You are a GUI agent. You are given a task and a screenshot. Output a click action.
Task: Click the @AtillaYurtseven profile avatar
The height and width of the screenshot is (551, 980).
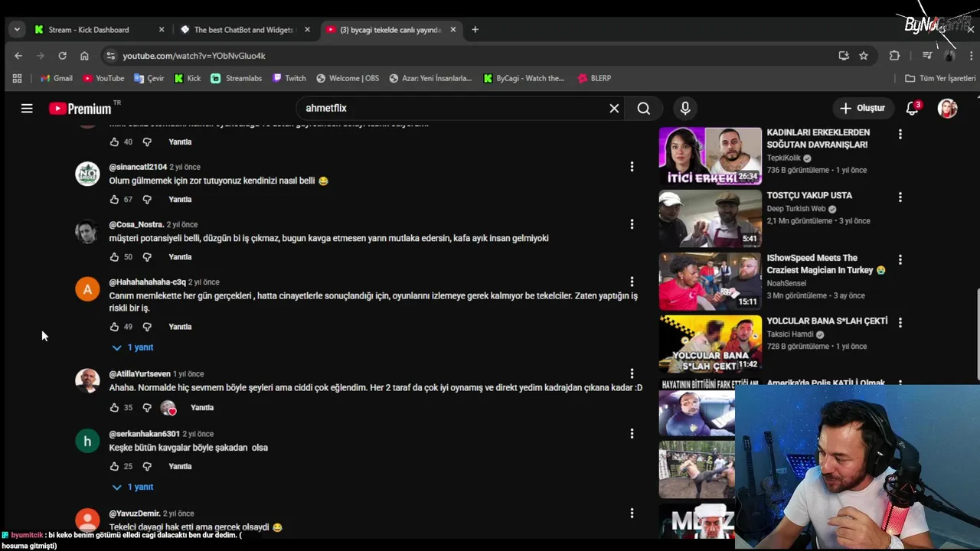point(87,381)
